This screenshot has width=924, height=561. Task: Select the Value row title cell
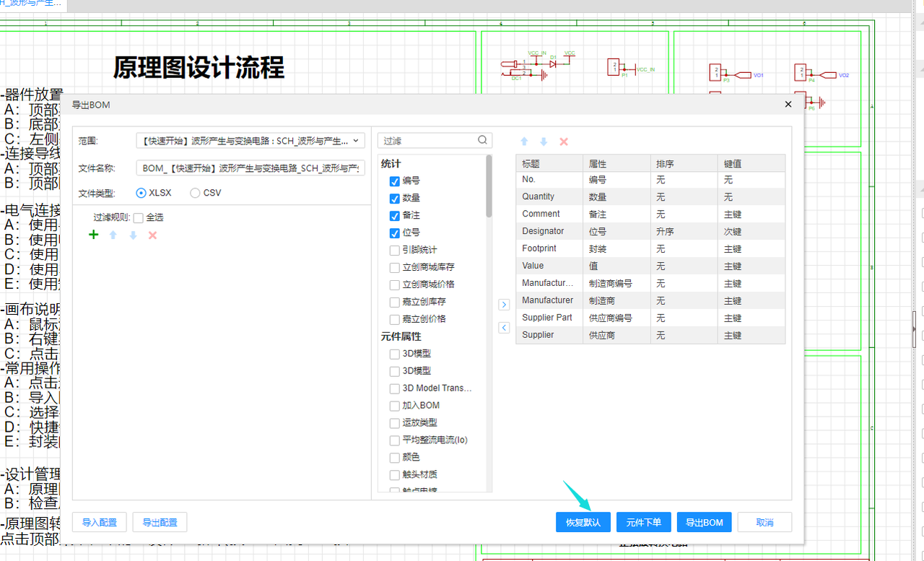pos(549,266)
